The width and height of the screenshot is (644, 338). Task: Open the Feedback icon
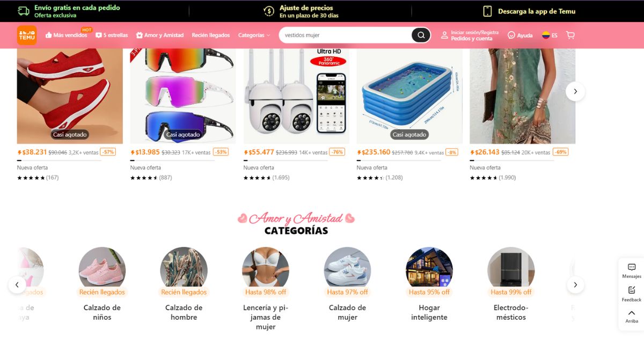632,293
